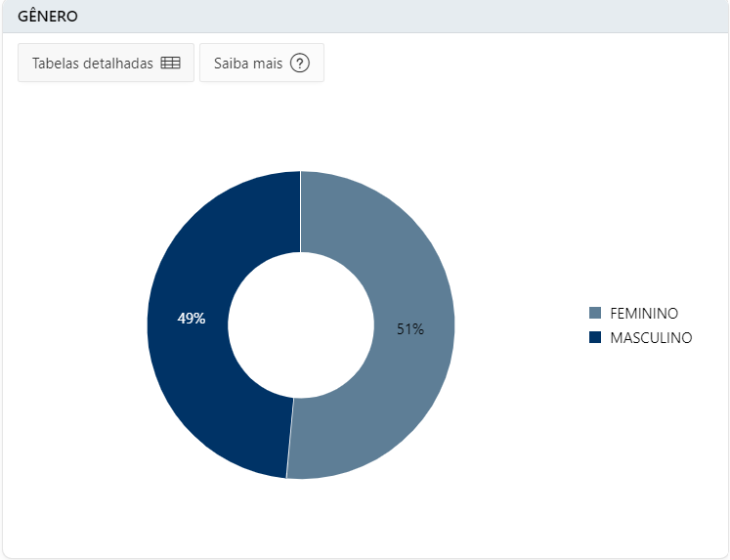Select the MASCULINO legend label
730x560 pixels.
point(651,337)
